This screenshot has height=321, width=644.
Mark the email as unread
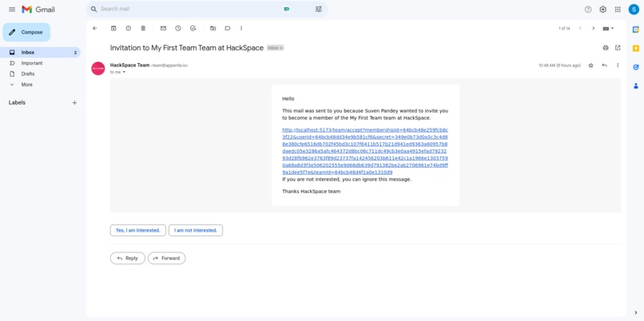click(x=163, y=28)
